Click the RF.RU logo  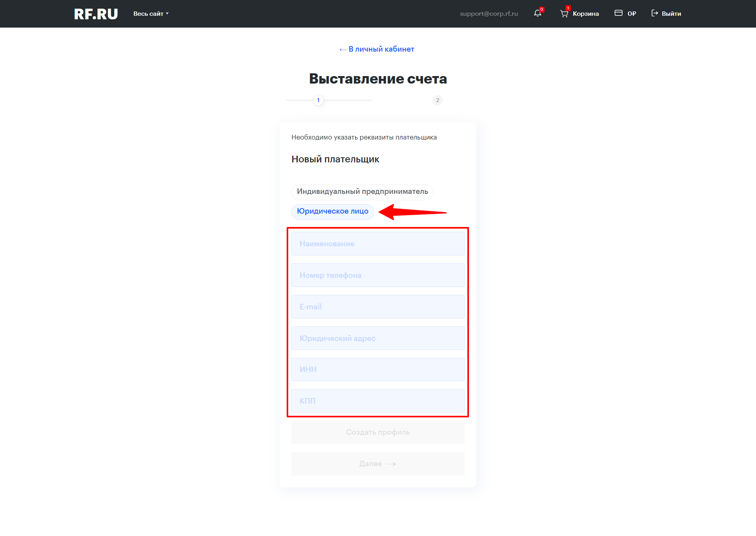pyautogui.click(x=96, y=14)
